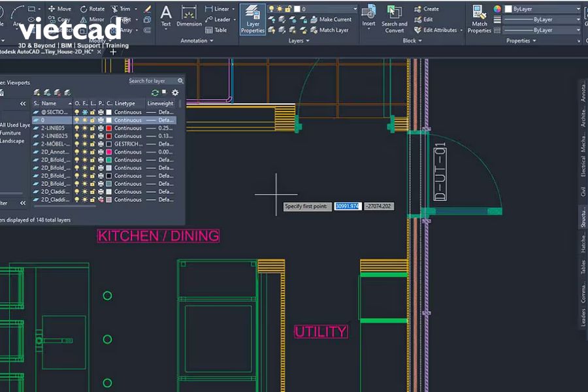Select the Move tool
This screenshot has height=392, width=588.
pos(59,8)
